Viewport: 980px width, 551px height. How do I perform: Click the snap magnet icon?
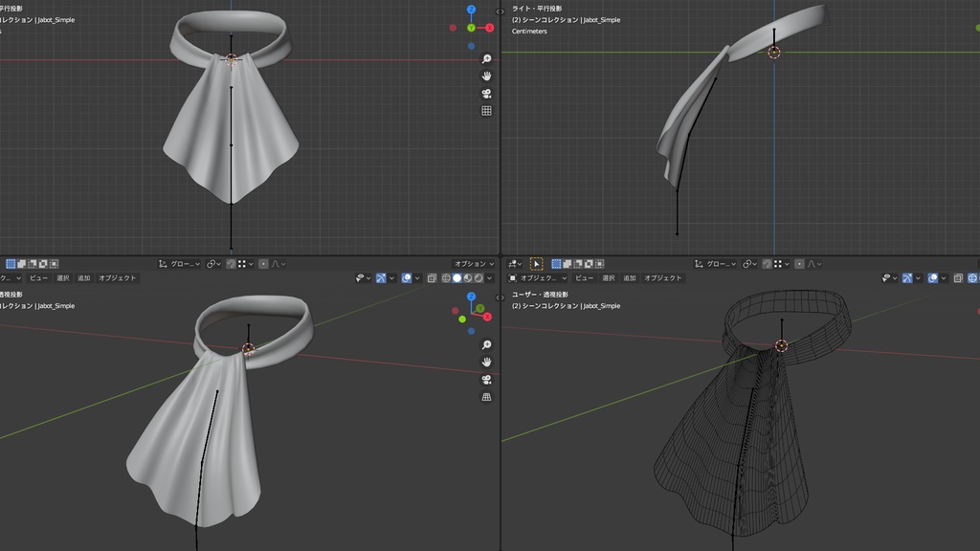[231, 263]
